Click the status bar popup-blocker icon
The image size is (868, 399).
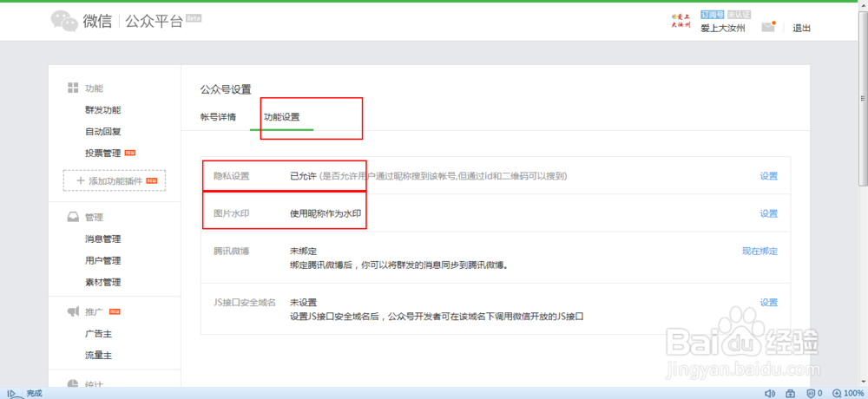(791, 394)
